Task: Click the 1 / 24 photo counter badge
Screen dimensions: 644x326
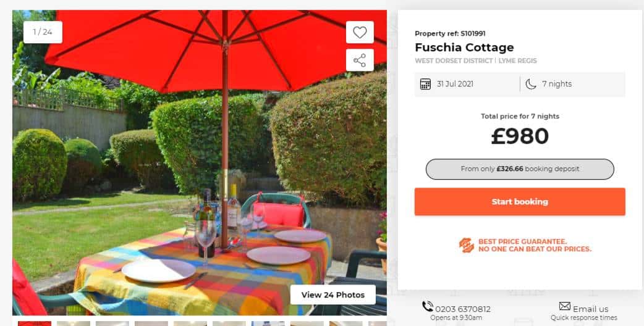Action: click(43, 32)
